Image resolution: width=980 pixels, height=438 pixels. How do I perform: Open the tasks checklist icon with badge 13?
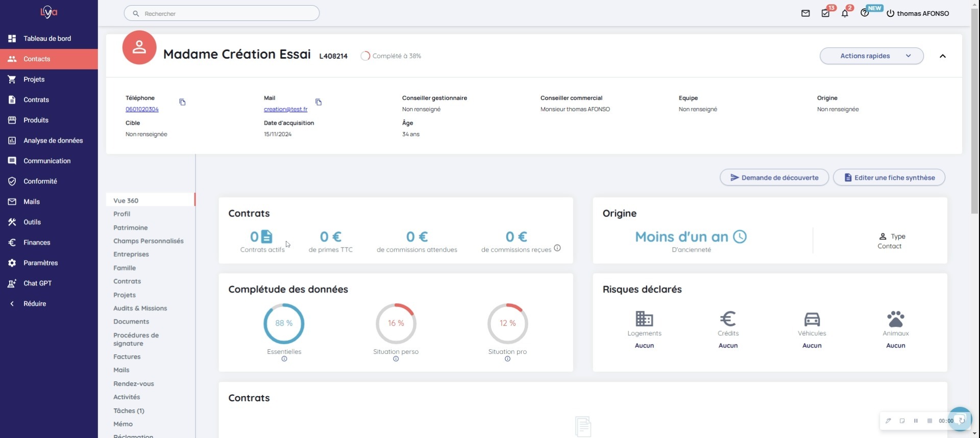point(825,13)
